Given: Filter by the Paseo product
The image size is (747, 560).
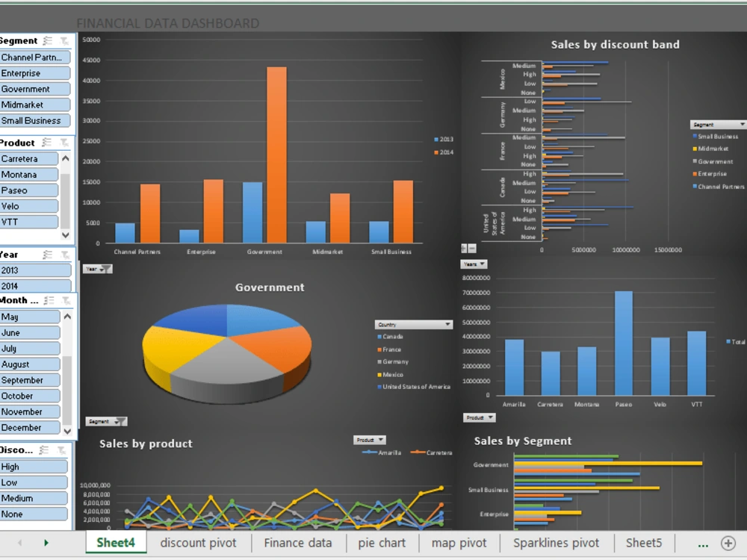Looking at the screenshot, I should click(29, 190).
